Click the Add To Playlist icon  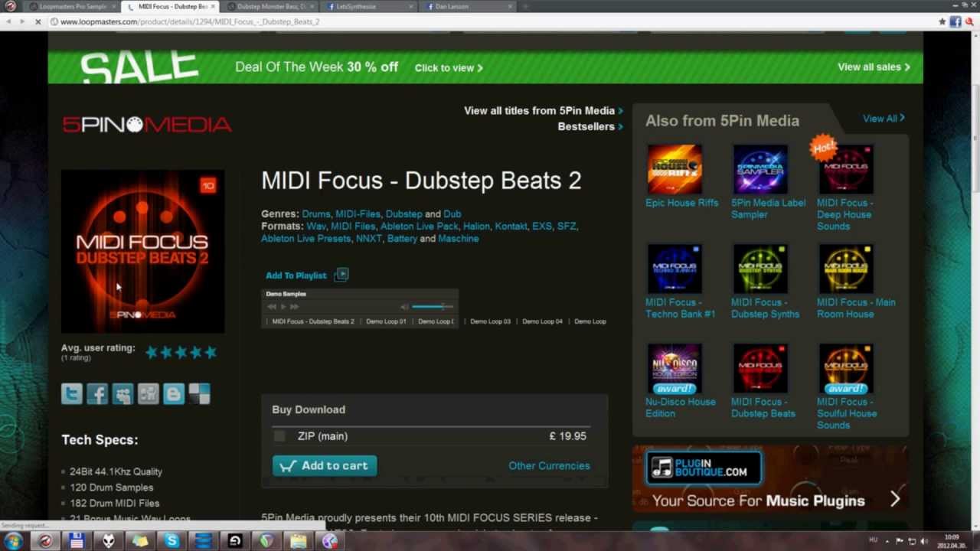(341, 275)
